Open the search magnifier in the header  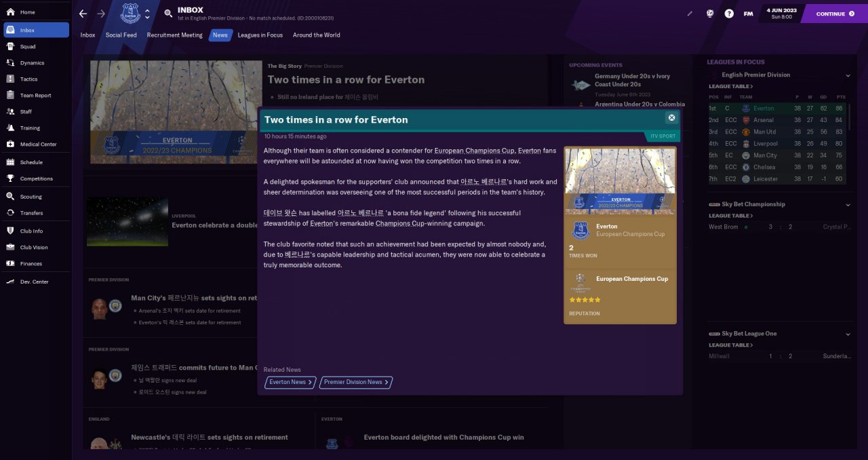(x=168, y=14)
